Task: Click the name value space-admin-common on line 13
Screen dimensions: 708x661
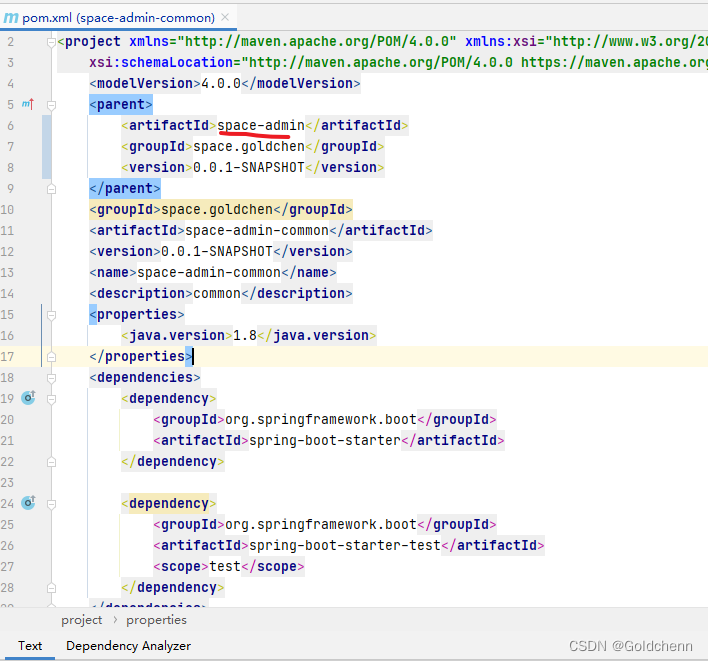Action: pyautogui.click(x=209, y=272)
